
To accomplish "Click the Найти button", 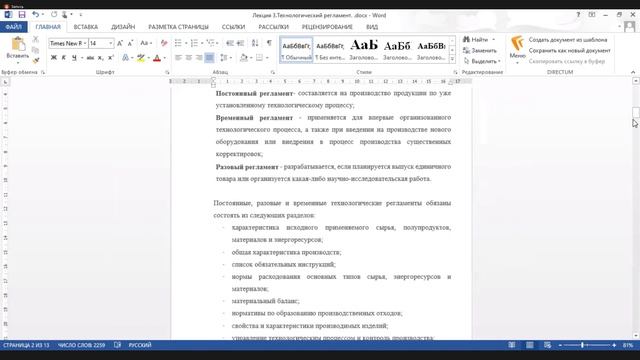I will [476, 40].
